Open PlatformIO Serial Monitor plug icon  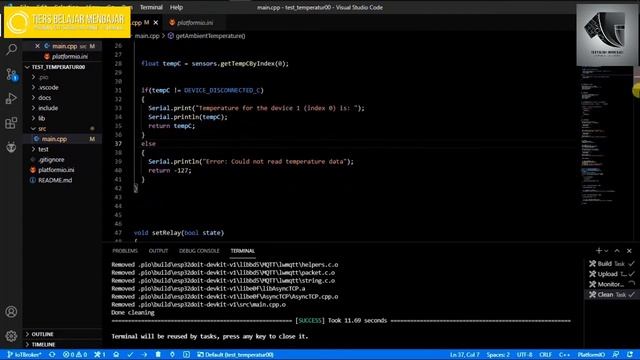[172, 355]
